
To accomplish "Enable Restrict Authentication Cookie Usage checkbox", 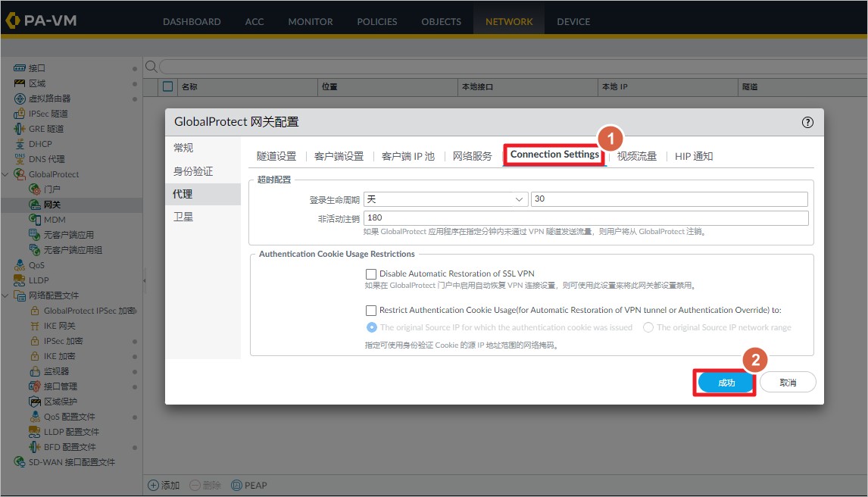I will [x=371, y=311].
